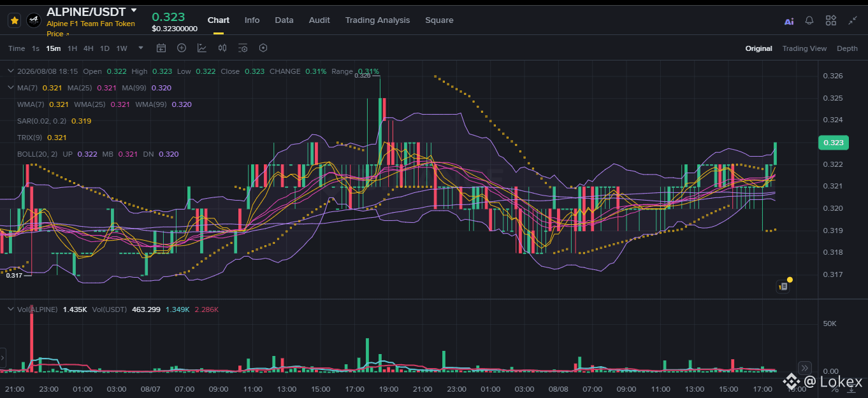Click the 0.325 price axis label
Screen dimensions: 868x398
pyautogui.click(x=833, y=98)
